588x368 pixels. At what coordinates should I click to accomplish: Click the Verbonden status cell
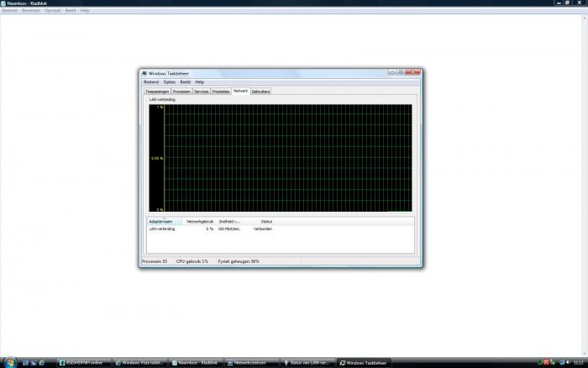[x=263, y=229]
